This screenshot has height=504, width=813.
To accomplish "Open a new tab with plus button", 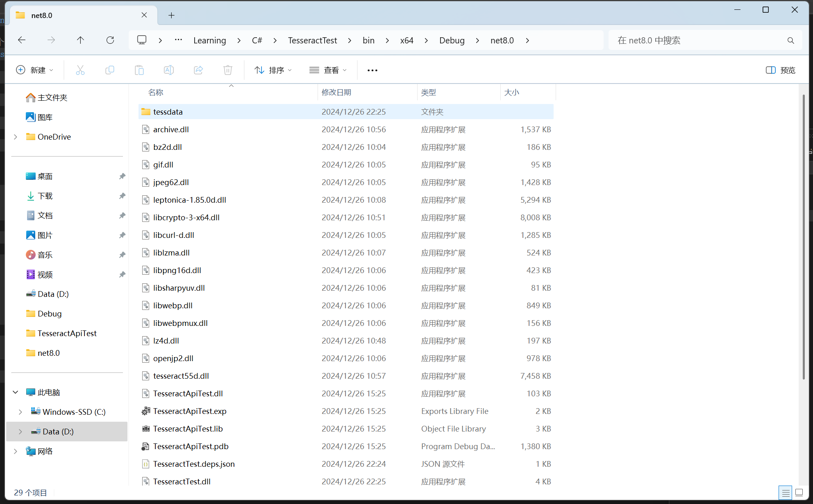I will click(x=172, y=15).
